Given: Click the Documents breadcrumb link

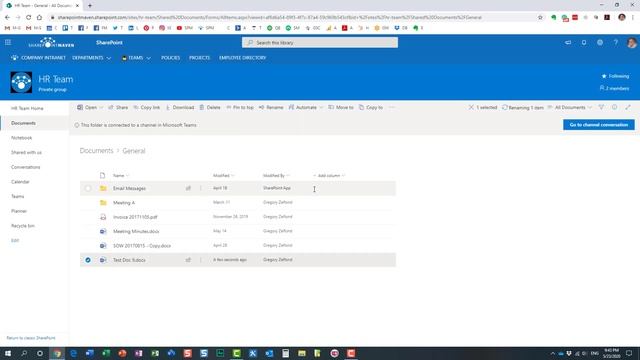Looking at the screenshot, I should coord(96,151).
